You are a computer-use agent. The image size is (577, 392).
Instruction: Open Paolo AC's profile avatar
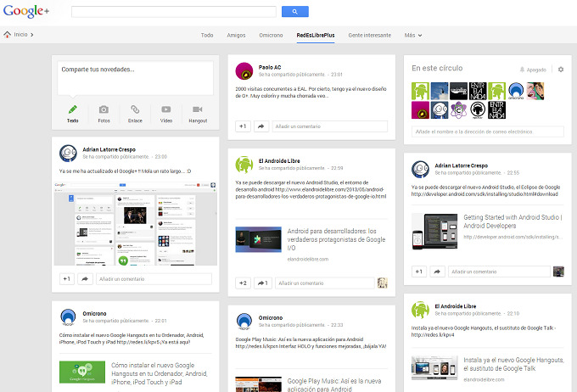(244, 71)
